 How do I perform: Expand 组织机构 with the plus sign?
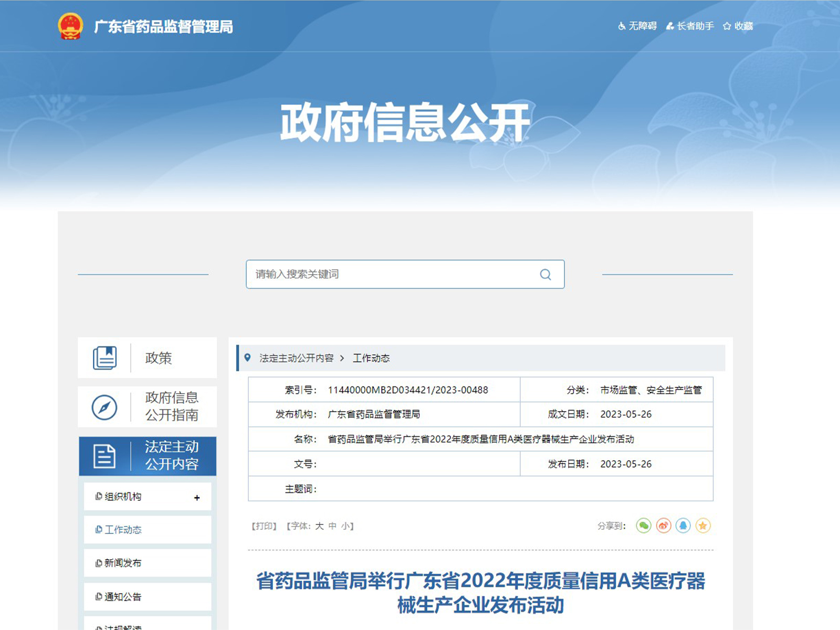pos(197,498)
